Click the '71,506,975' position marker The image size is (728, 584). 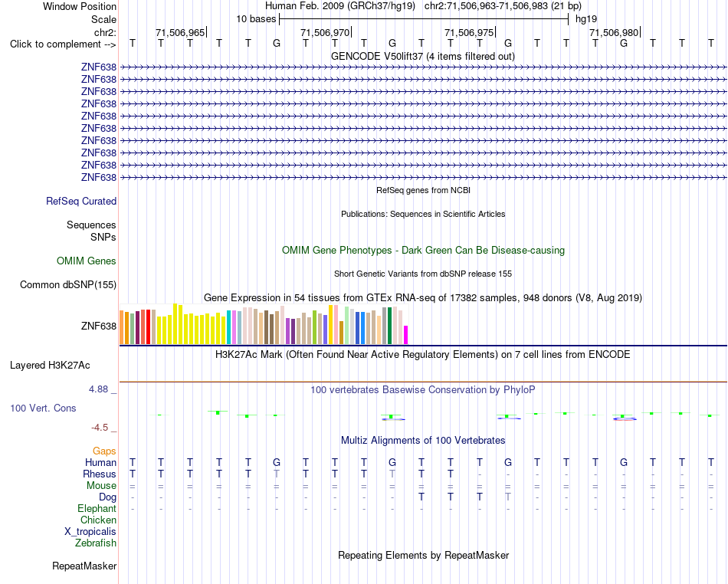point(469,32)
